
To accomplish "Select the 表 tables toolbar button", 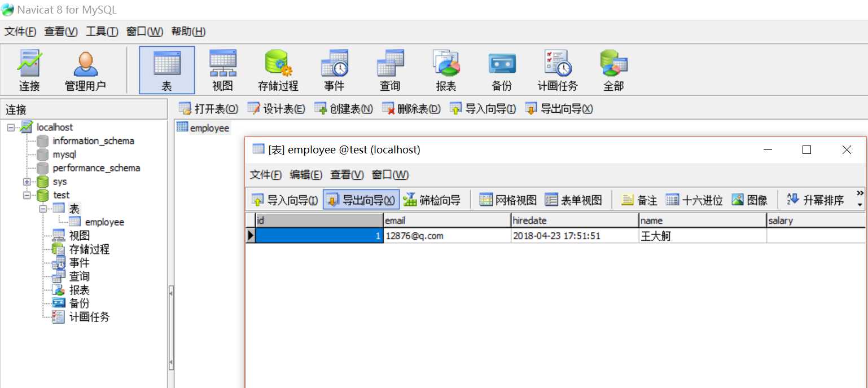I will (166, 70).
